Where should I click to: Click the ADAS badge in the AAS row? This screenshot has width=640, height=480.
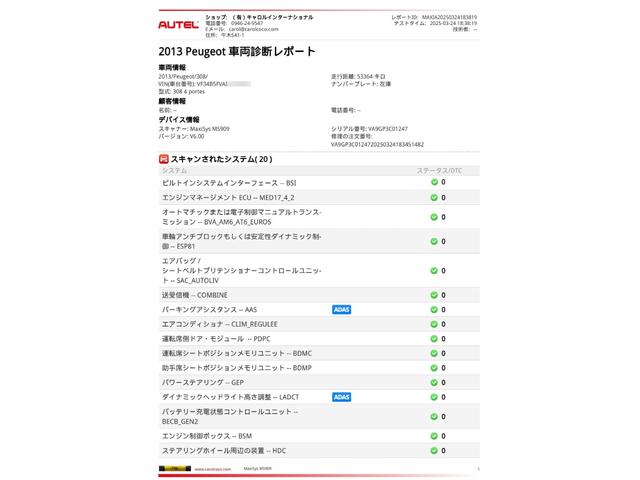[342, 310]
